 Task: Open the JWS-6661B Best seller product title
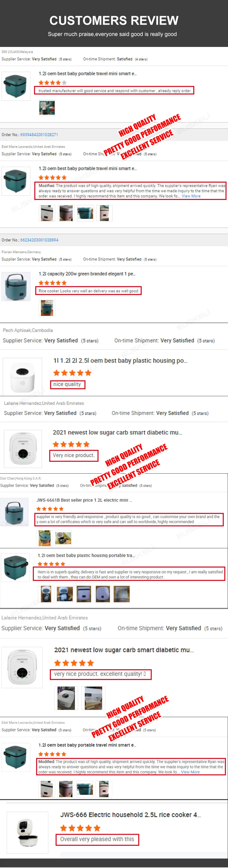[x=84, y=500]
